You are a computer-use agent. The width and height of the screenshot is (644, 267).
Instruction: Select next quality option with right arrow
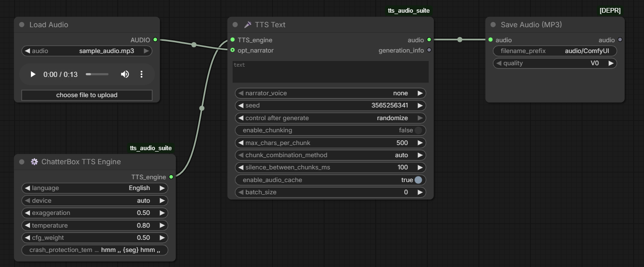[x=611, y=63]
